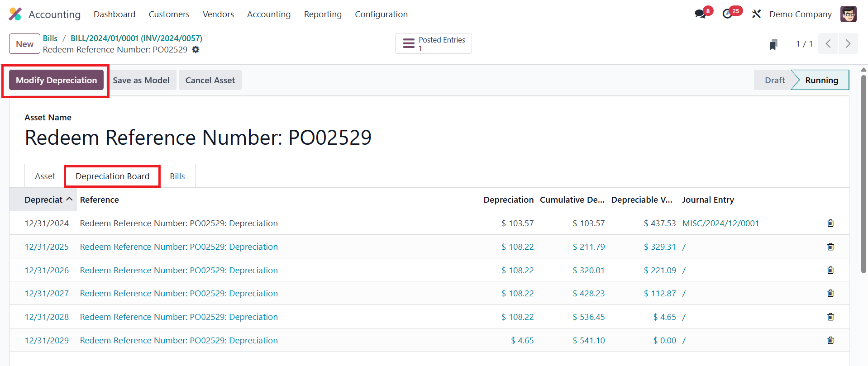Open the actions gear next to record name

pyautogui.click(x=196, y=50)
